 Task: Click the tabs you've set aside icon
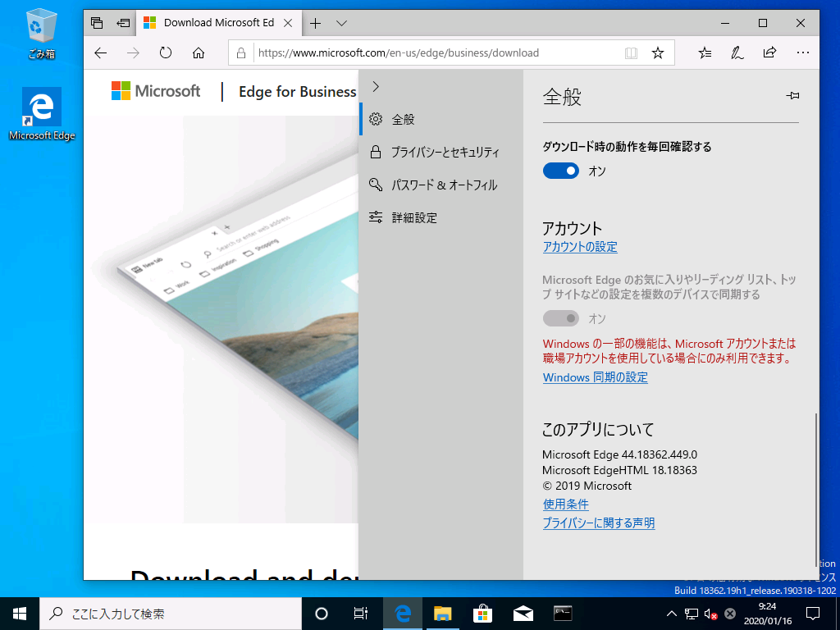point(97,23)
